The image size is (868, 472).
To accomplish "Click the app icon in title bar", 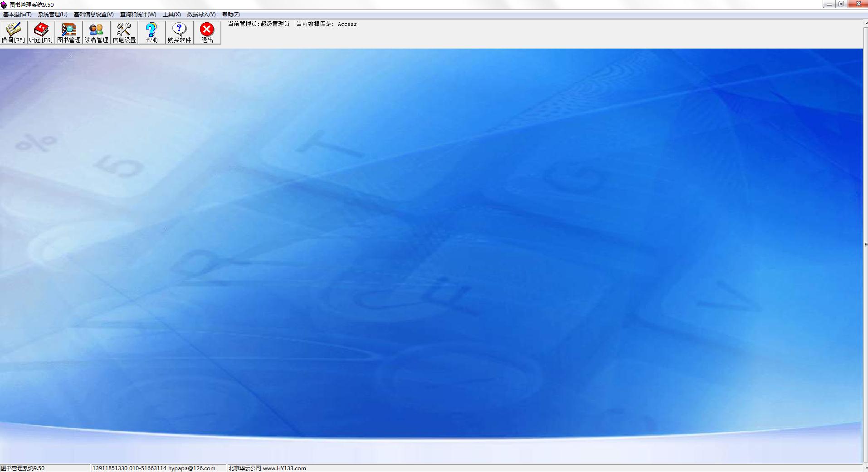I will [4, 5].
